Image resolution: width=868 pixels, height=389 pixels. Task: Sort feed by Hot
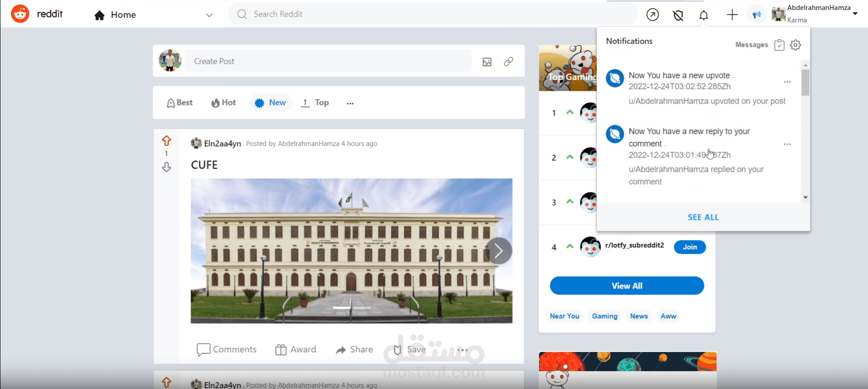(x=224, y=103)
